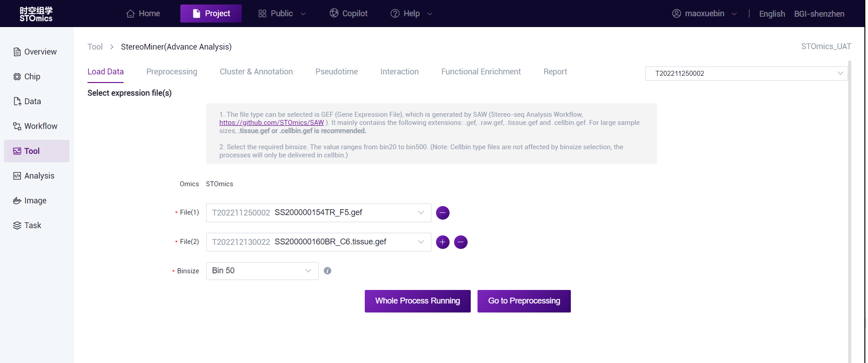Click the user avatar icon by maoxuebin
This screenshot has height=363, width=868.
pyautogui.click(x=676, y=14)
